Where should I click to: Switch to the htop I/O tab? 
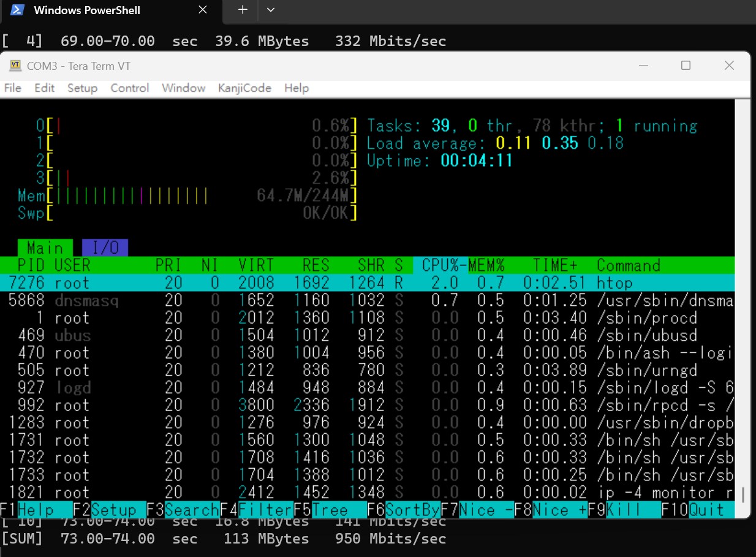click(105, 248)
